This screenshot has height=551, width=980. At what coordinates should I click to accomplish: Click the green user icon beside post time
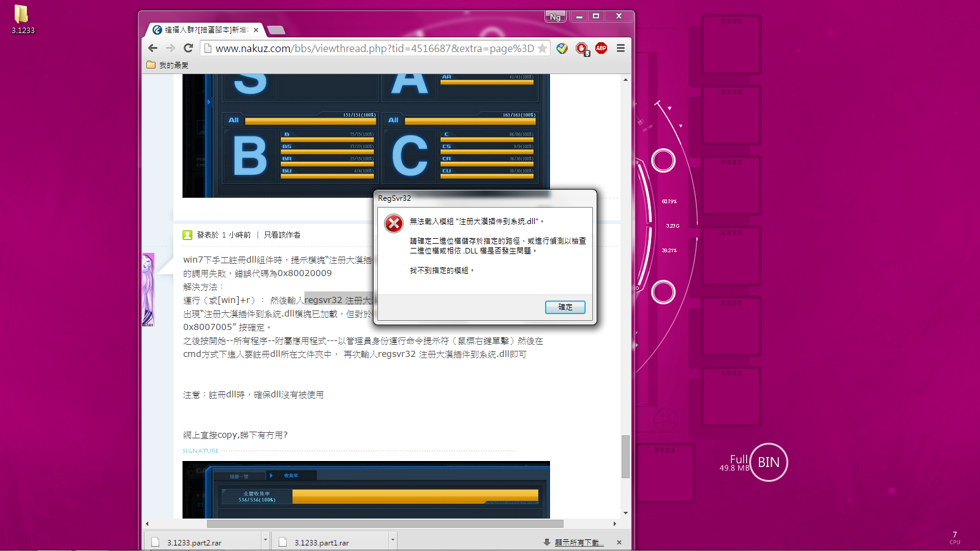pyautogui.click(x=187, y=235)
